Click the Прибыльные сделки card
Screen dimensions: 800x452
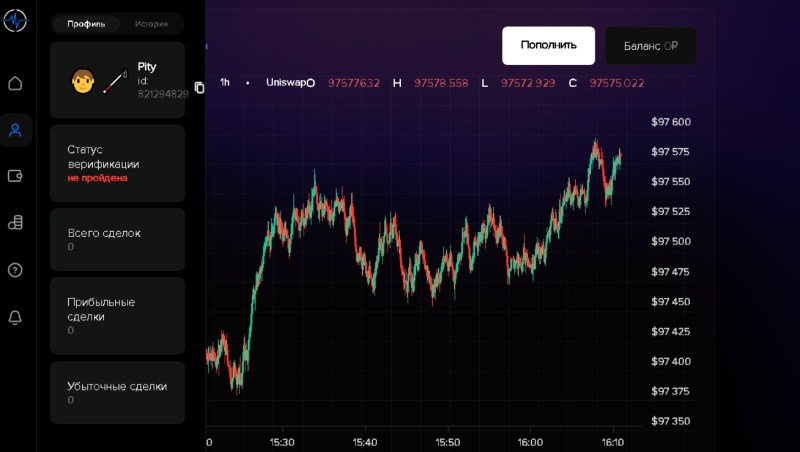click(x=117, y=315)
